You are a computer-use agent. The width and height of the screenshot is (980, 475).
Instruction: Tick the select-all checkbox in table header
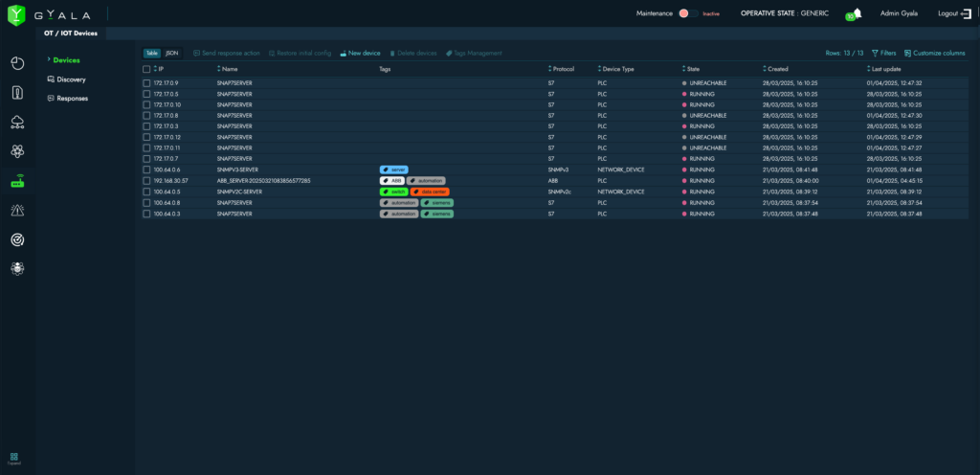tap(146, 69)
